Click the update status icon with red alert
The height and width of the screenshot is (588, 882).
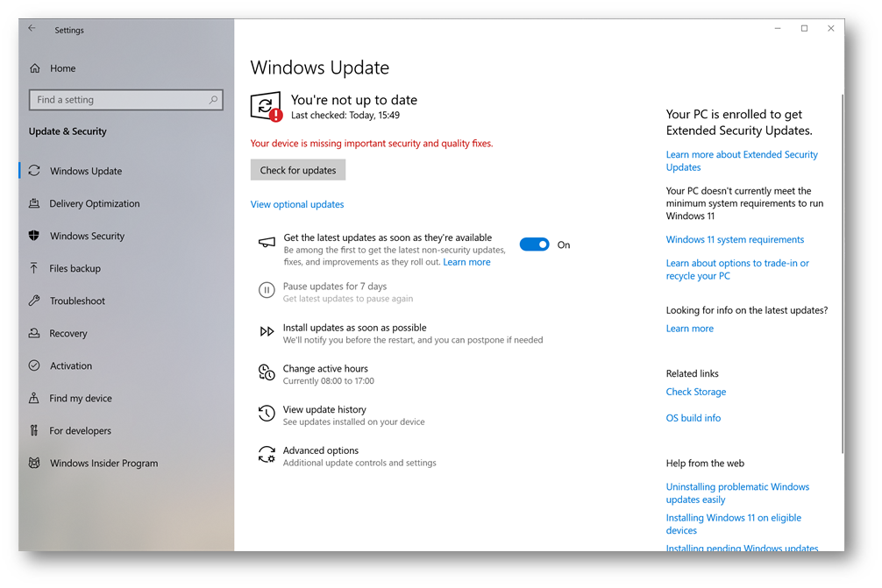[x=266, y=106]
